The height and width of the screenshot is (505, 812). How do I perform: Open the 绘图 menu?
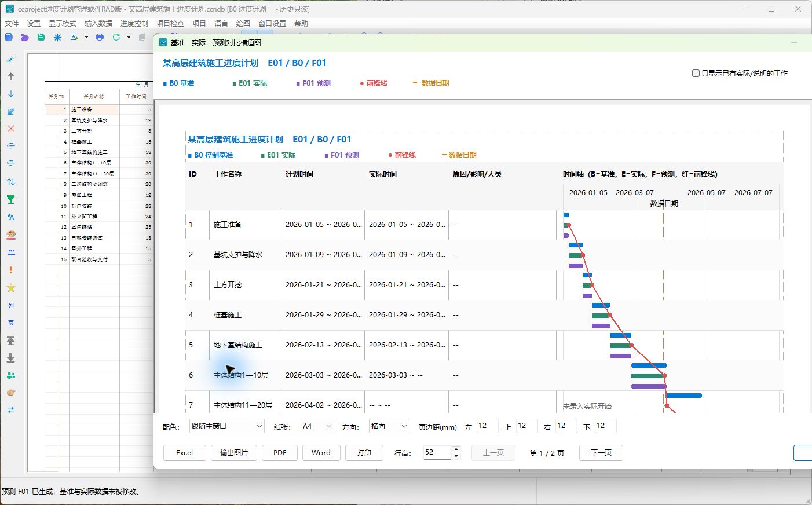point(243,23)
